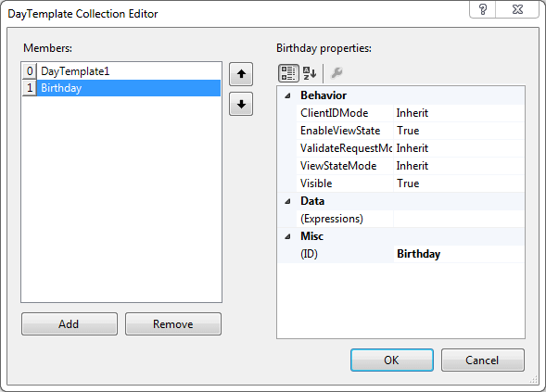Image resolution: width=546 pixels, height=392 pixels.
Task: Confirm changes with OK
Action: [392, 360]
